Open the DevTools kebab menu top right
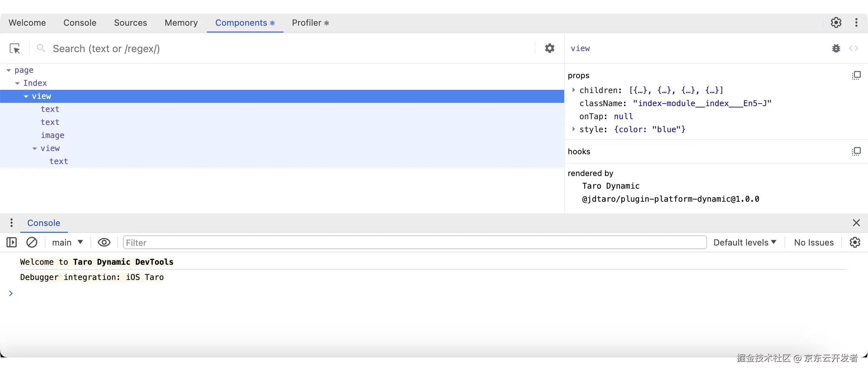868x373 pixels. pyautogui.click(x=856, y=22)
